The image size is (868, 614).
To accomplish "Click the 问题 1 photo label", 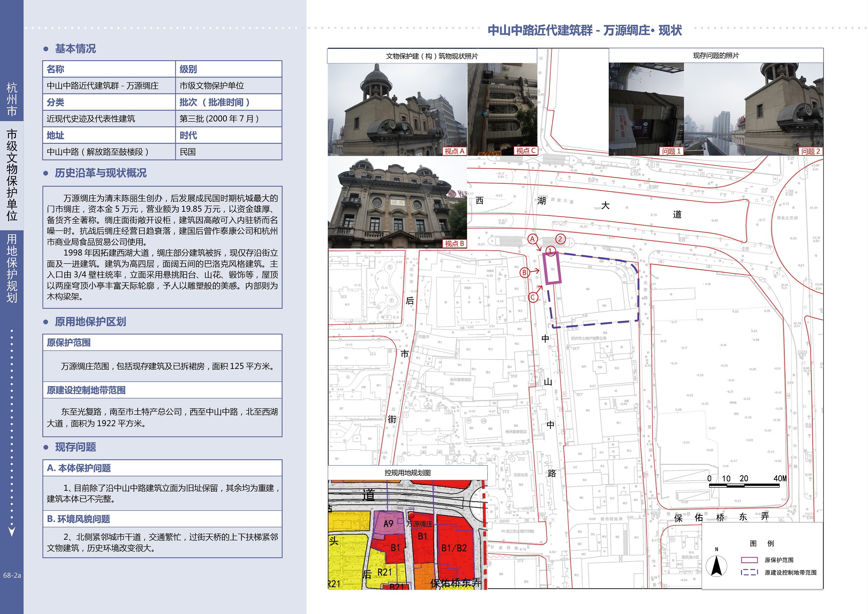I will pos(671,151).
